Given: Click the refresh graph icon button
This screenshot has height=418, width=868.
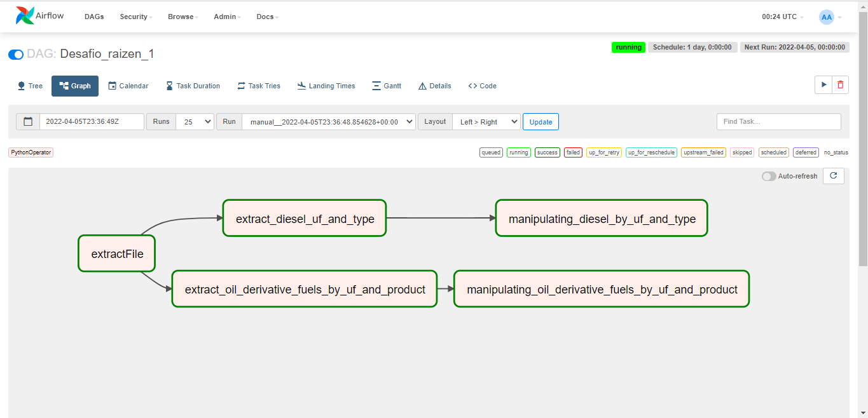Looking at the screenshot, I should tap(834, 176).
